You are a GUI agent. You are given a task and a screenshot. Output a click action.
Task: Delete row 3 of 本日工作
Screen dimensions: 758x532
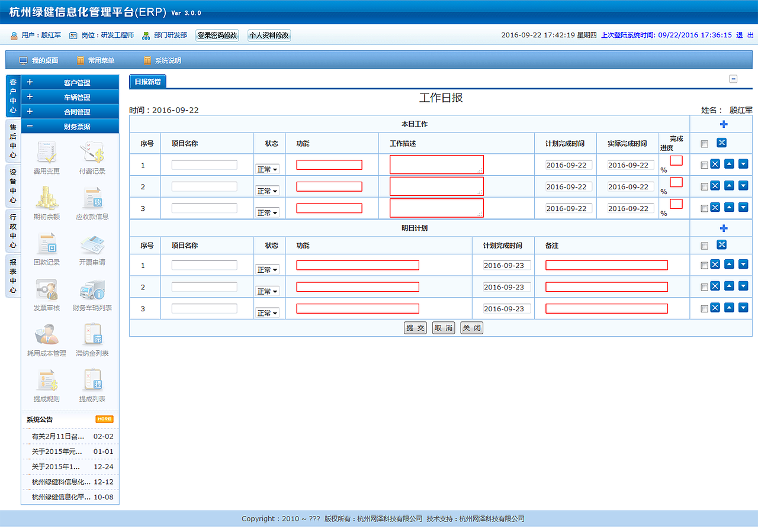715,207
